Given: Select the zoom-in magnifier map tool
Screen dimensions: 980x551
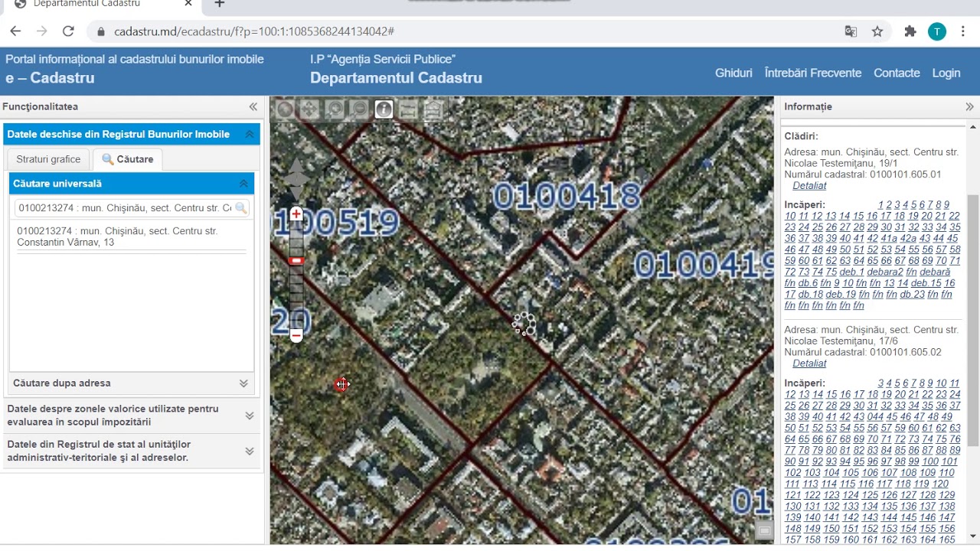Looking at the screenshot, I should click(334, 109).
